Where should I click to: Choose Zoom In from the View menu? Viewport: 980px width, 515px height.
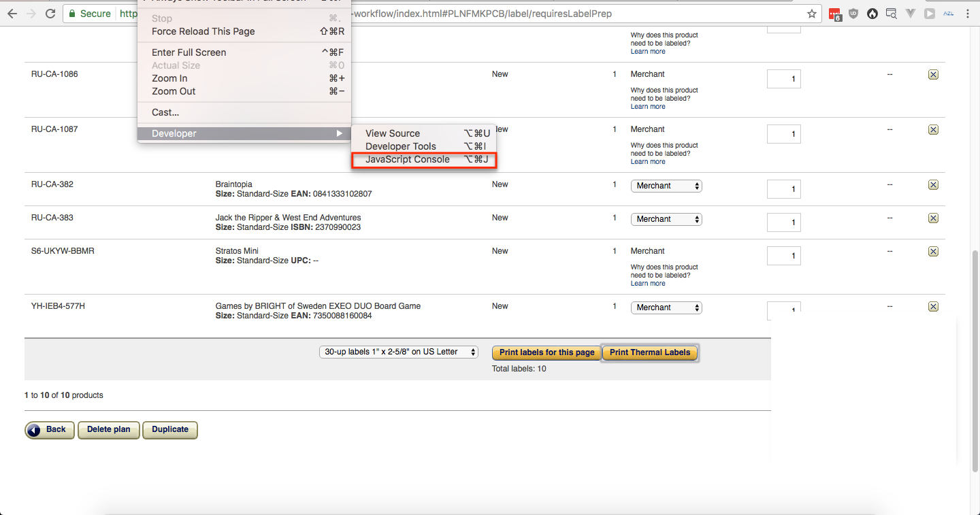pyautogui.click(x=244, y=78)
